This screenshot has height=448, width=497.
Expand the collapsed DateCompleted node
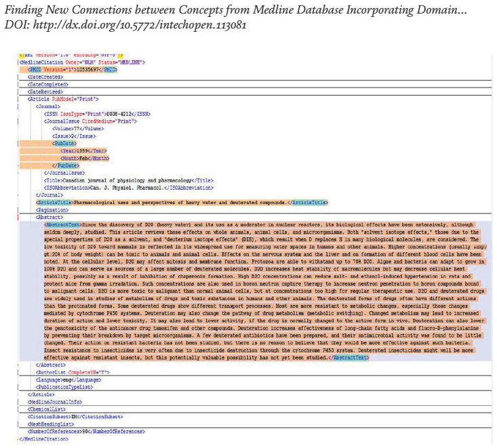point(48,84)
